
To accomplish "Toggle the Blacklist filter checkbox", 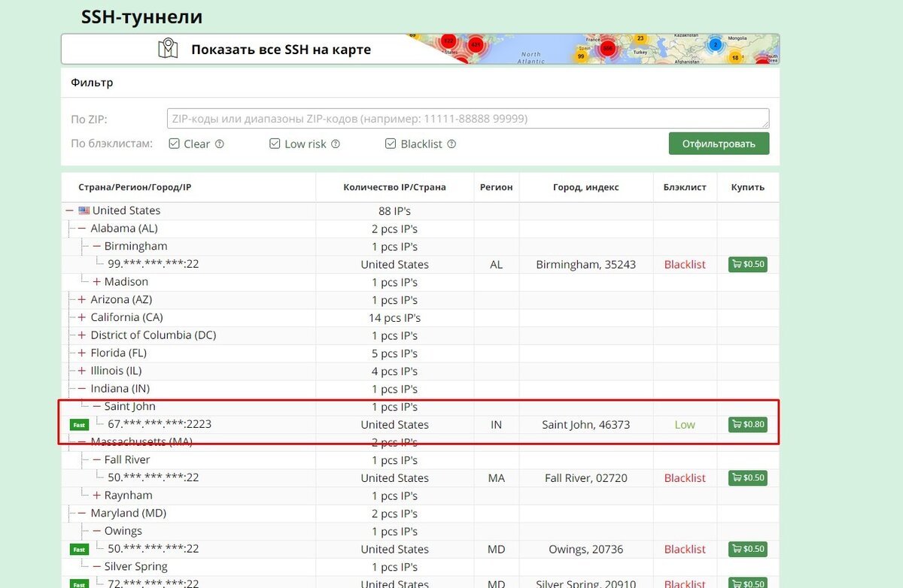I will click(391, 144).
